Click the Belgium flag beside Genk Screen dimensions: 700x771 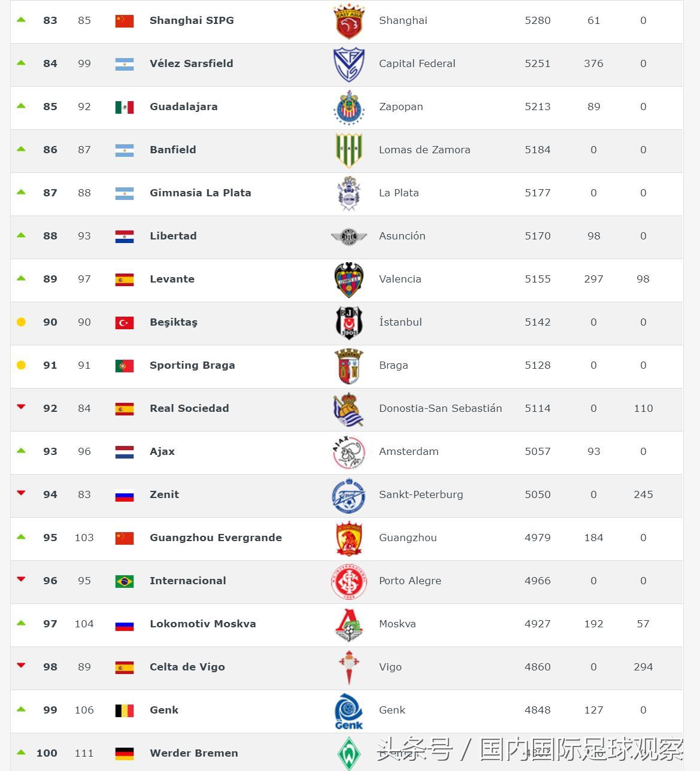(x=125, y=711)
